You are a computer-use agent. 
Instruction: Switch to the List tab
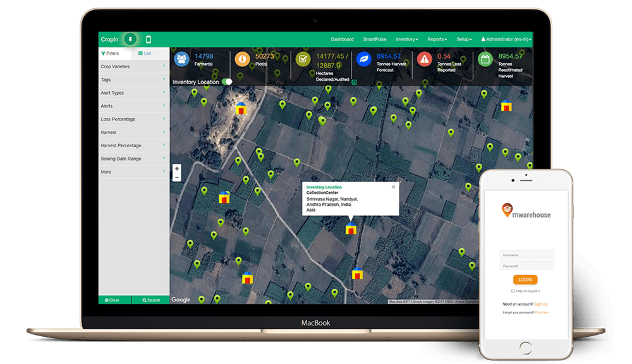pos(150,54)
